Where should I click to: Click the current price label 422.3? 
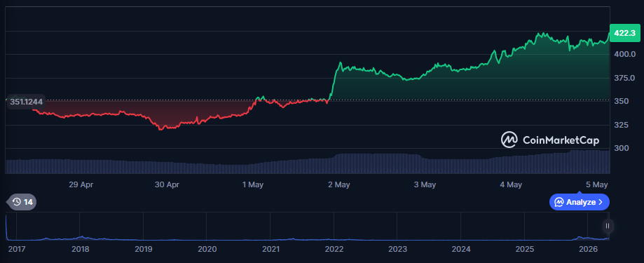[x=624, y=33]
